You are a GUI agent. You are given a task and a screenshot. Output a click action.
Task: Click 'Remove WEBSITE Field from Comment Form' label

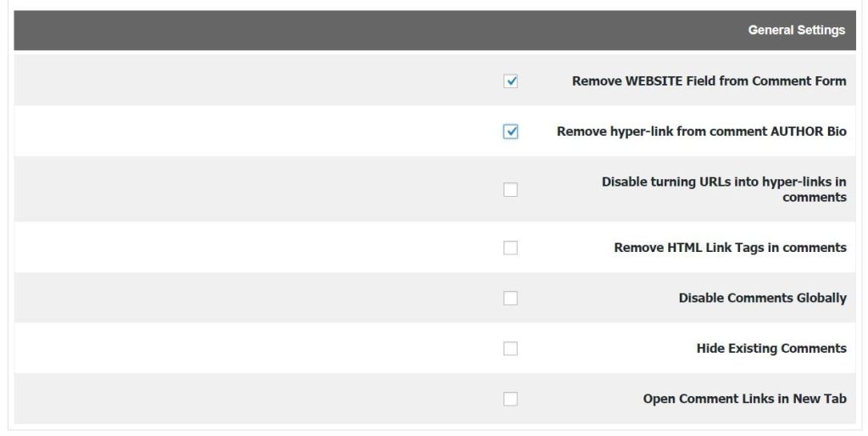coord(709,81)
